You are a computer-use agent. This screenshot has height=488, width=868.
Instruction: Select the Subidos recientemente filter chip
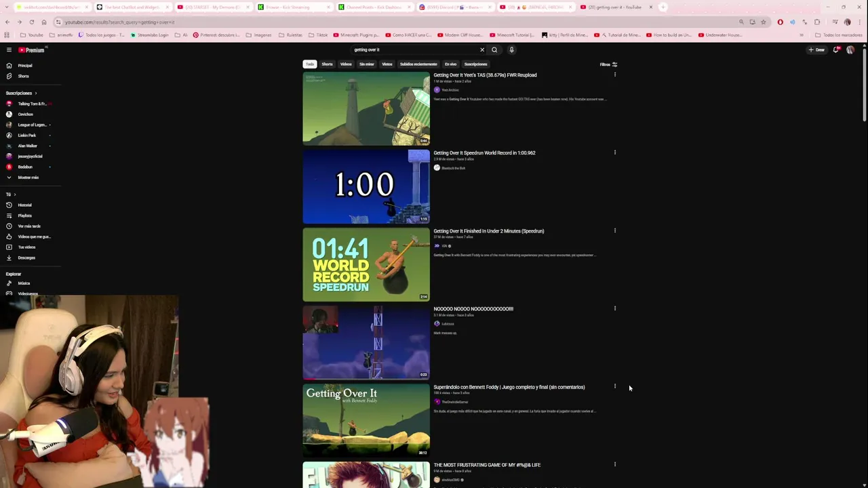click(418, 64)
